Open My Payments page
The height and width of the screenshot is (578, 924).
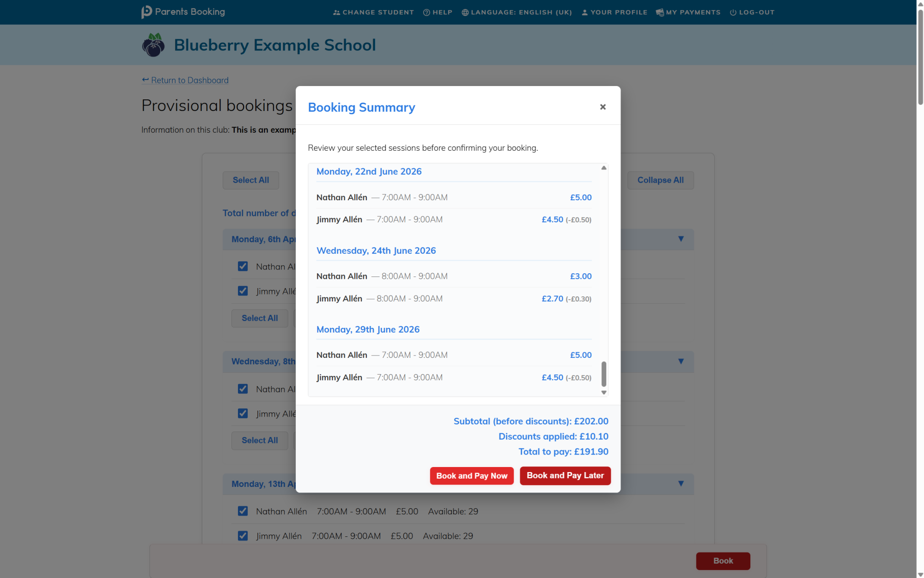688,12
